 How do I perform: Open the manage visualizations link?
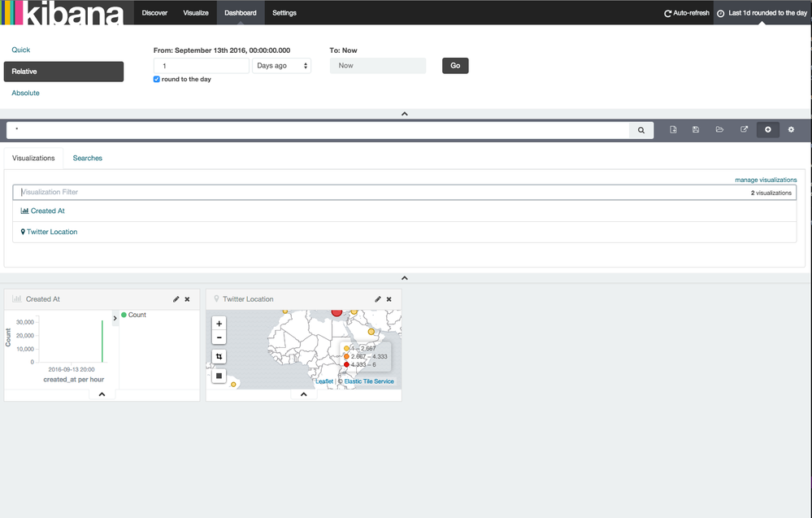tap(767, 180)
